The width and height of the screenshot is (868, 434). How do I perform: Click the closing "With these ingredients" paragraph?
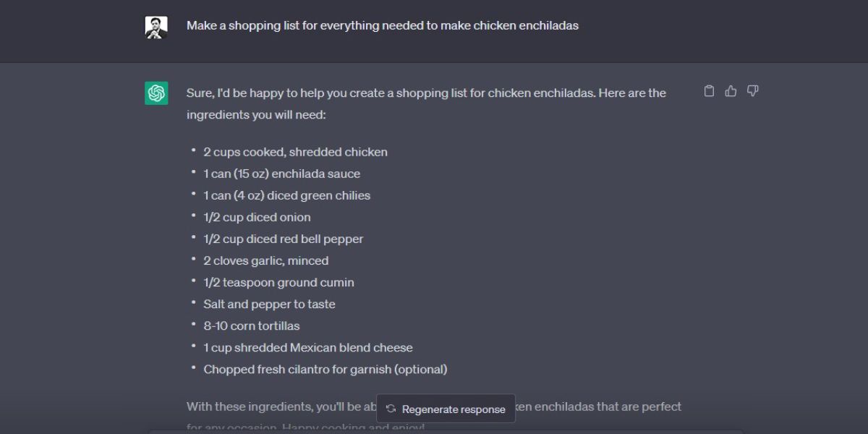(278, 407)
